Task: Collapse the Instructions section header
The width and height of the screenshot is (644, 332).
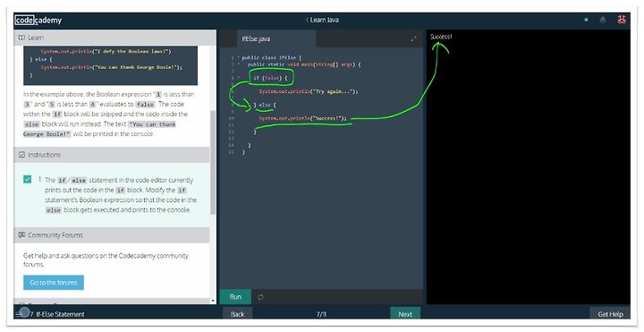Action: pyautogui.click(x=112, y=155)
